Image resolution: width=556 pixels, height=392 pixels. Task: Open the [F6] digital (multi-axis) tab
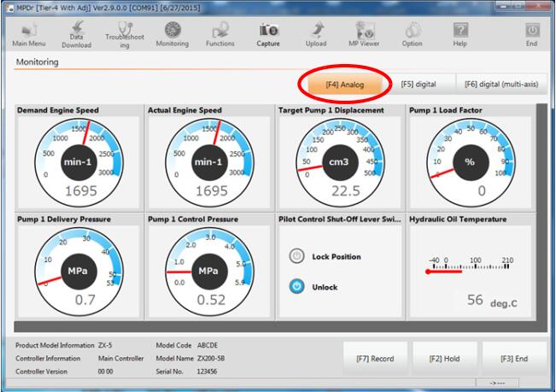(x=500, y=85)
